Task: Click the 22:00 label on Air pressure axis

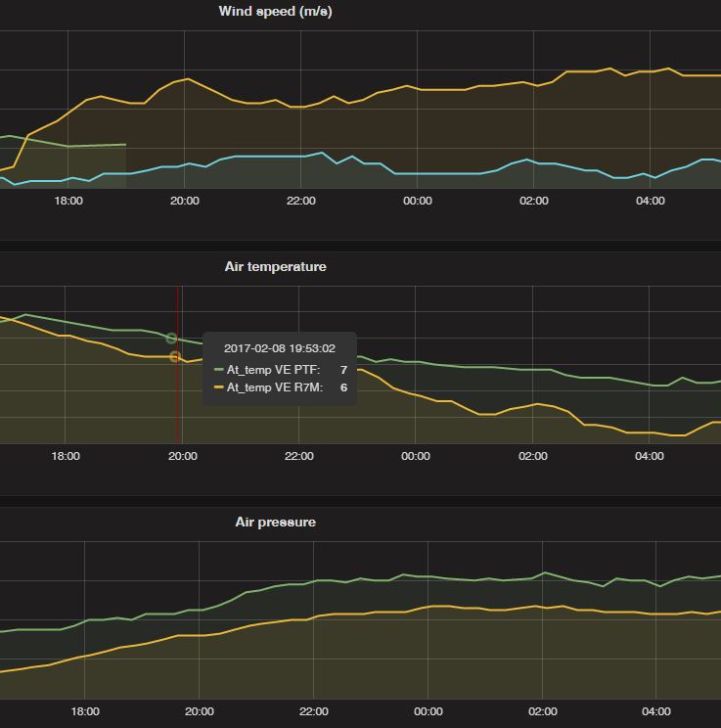Action: pyautogui.click(x=314, y=711)
